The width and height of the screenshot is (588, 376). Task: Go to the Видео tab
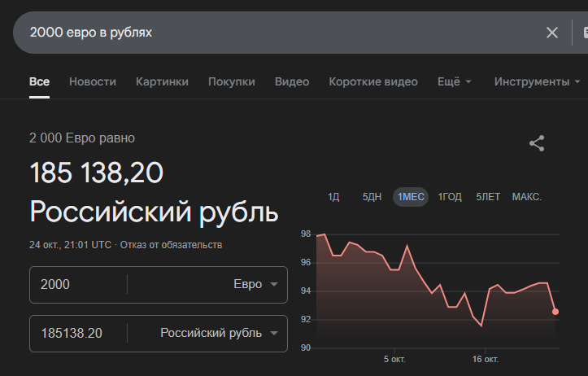(292, 82)
